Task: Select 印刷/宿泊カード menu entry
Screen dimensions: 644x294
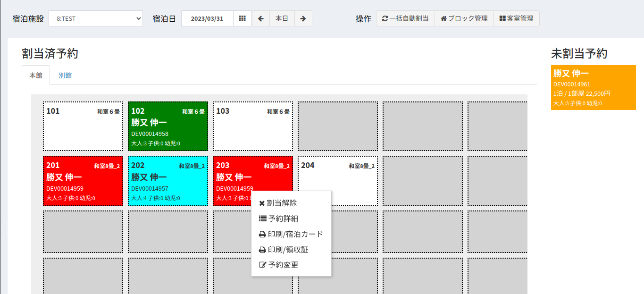Action: pos(291,234)
